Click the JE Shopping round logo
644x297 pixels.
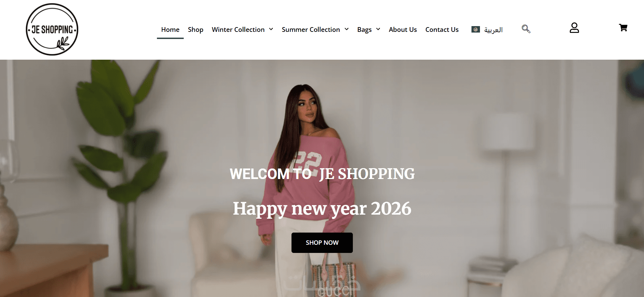[x=52, y=29]
